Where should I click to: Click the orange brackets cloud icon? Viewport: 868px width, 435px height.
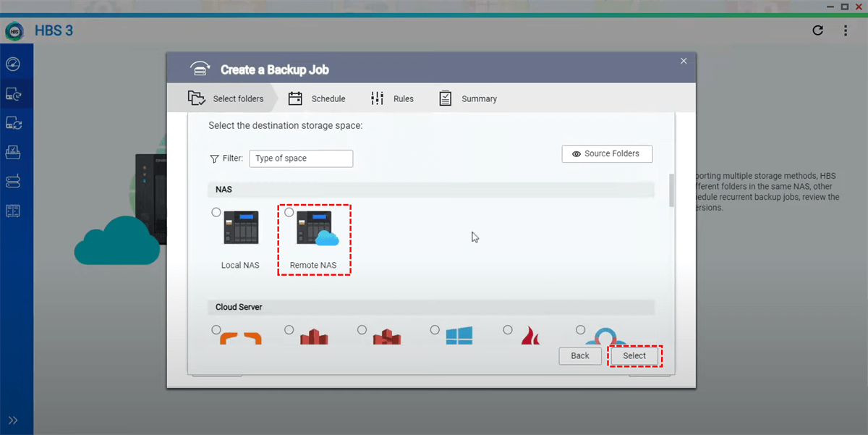(x=241, y=337)
